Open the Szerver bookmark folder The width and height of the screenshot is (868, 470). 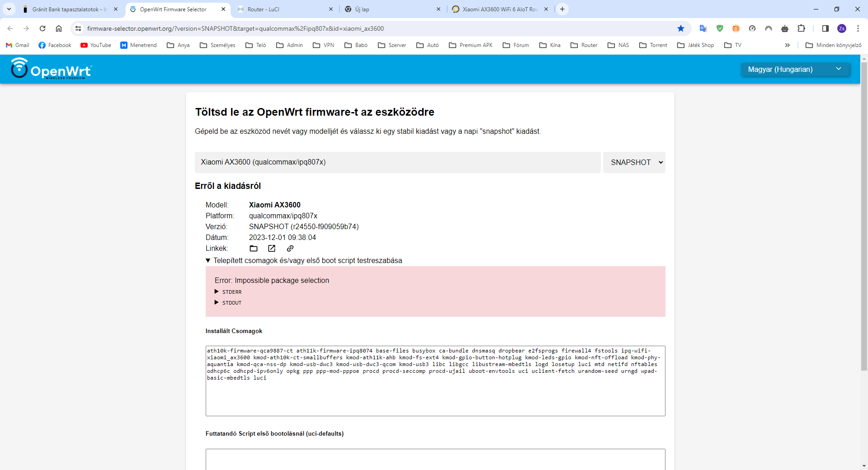point(392,45)
